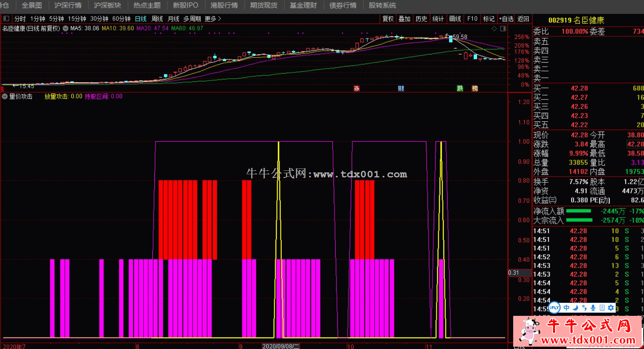
Task: Click the 2020/09/08 date label on timeline
Action: pos(281,346)
